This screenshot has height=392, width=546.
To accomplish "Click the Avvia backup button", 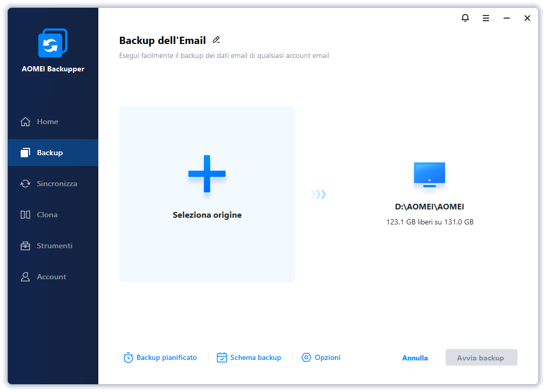I will (x=481, y=357).
